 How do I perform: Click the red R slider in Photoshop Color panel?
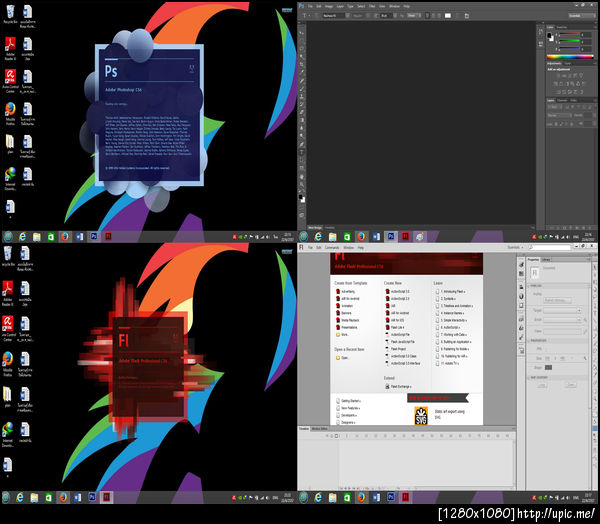(569, 35)
